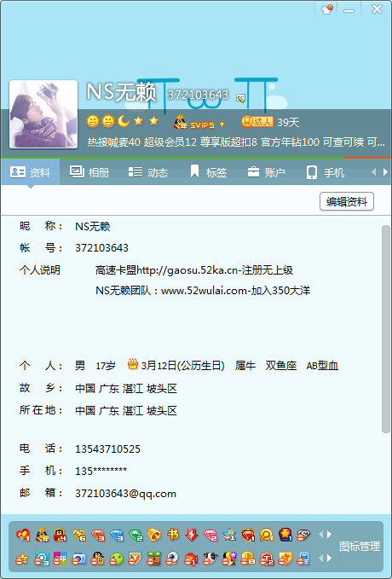The width and height of the screenshot is (392, 579).
Task: Click the large NS无赖 name in header
Action: pyautogui.click(x=121, y=92)
